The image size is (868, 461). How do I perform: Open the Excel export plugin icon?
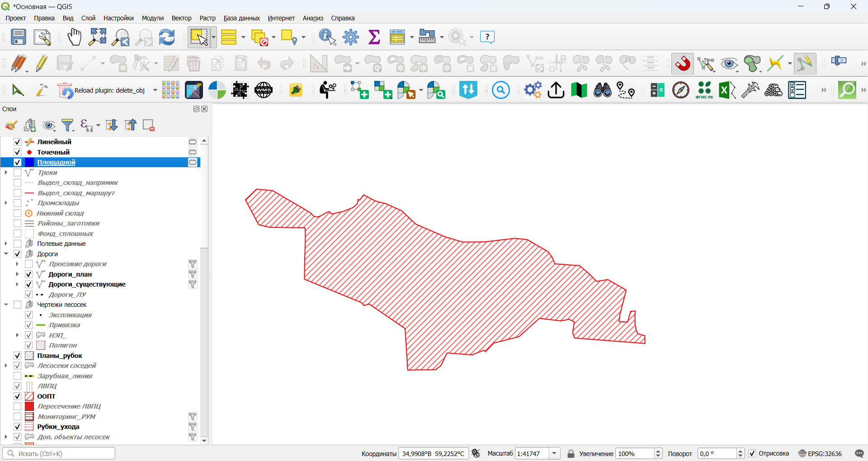[x=727, y=90]
